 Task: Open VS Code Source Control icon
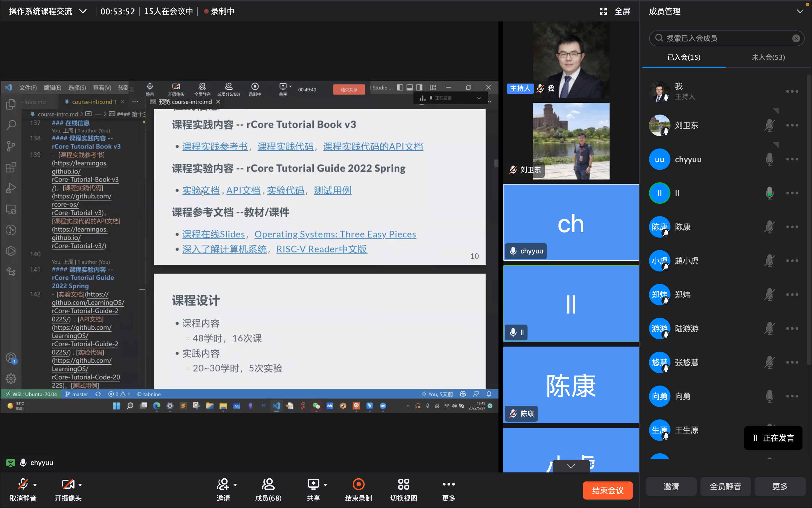coord(11,146)
